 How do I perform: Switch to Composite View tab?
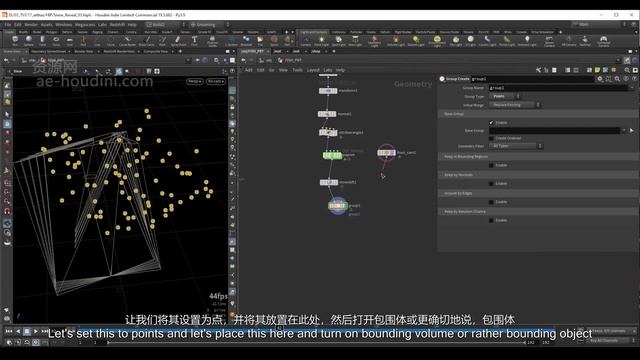pyautogui.click(x=156, y=51)
